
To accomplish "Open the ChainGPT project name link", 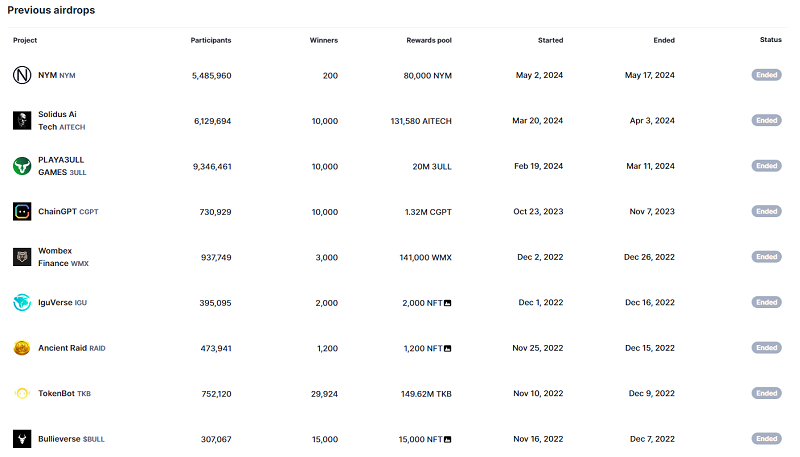I will (57, 211).
